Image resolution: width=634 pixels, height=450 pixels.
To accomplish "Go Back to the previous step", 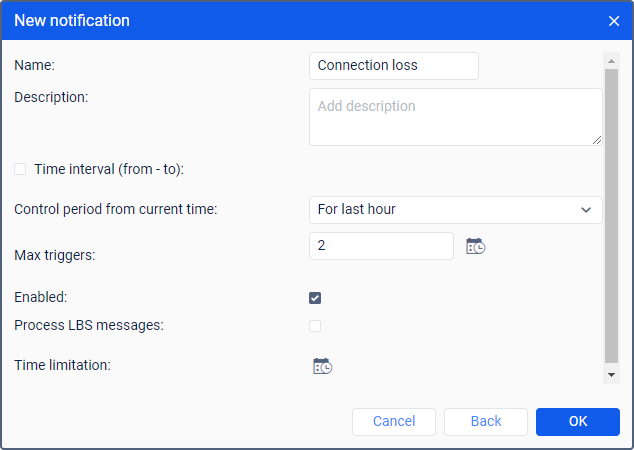I will click(485, 422).
